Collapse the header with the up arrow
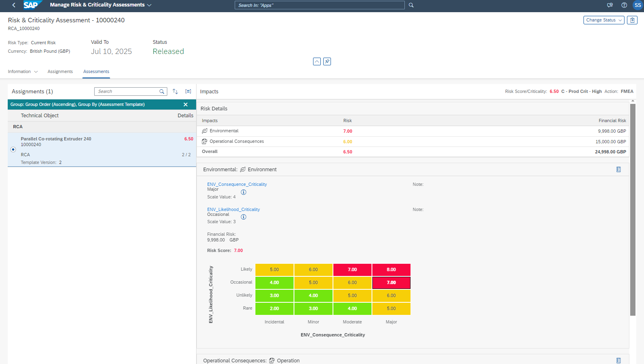644x364 pixels. (317, 61)
